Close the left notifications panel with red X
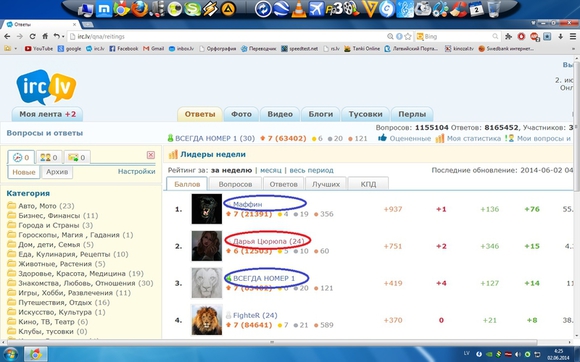Screen dimensions: 580x362 pos(151,155)
